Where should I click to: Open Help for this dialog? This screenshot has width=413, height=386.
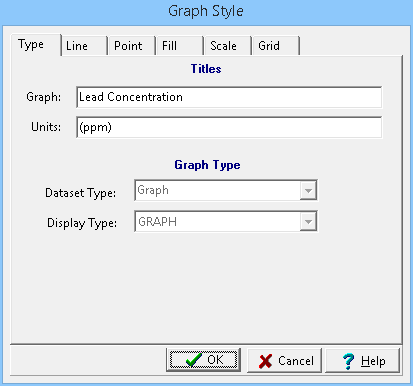(x=362, y=360)
